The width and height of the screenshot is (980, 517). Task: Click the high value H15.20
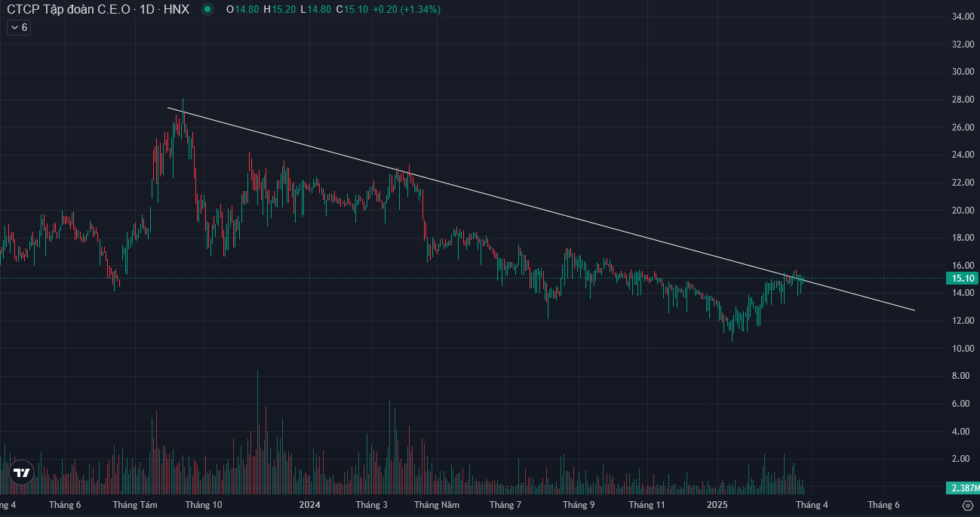click(x=280, y=9)
